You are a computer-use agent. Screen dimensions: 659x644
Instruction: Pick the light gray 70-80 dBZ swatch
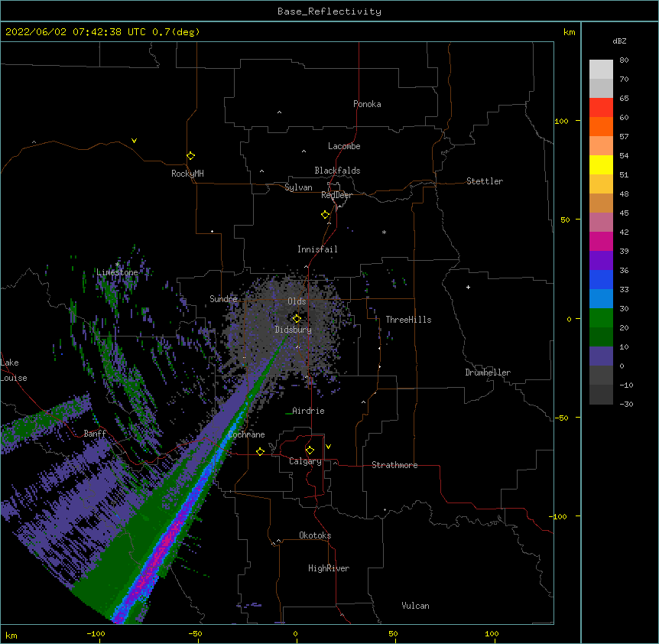coord(601,69)
